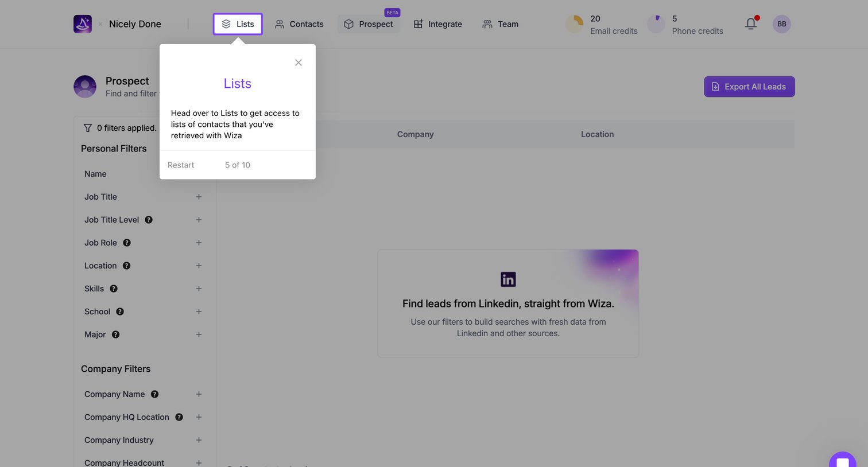Image resolution: width=868 pixels, height=467 pixels.
Task: Click the Prospect page avatar icon
Action: [85, 87]
